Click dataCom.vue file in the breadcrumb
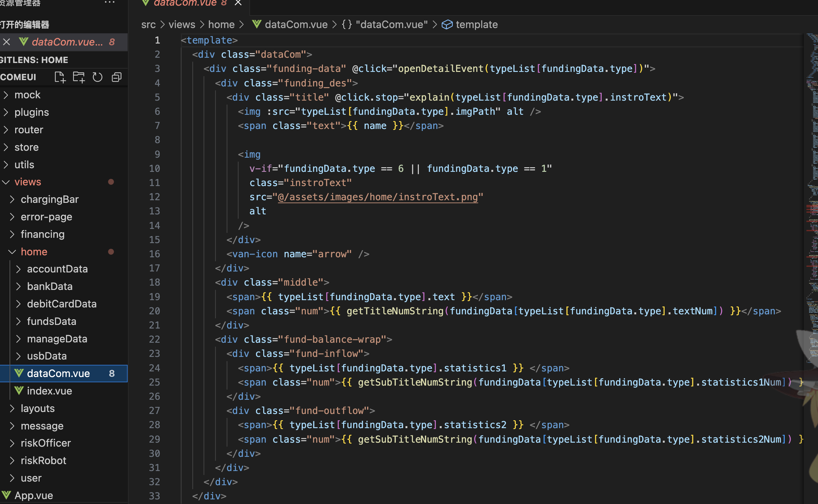The image size is (818, 504). click(296, 25)
